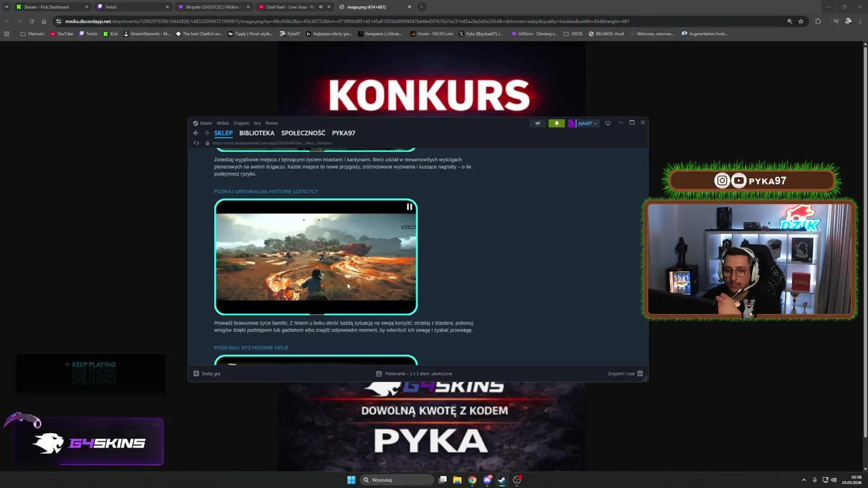Open Znajomi i czat friends panel

pyautogui.click(x=625, y=373)
